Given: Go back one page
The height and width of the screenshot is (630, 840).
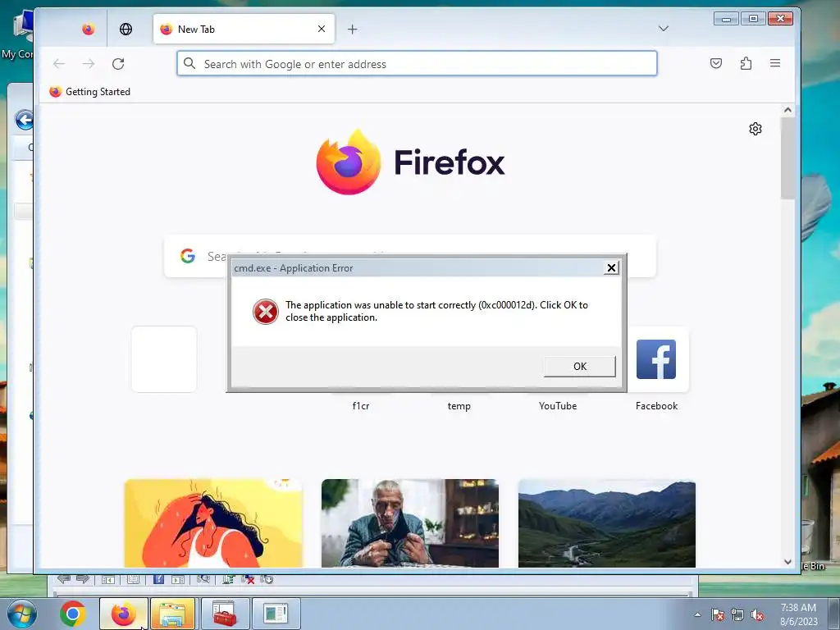Looking at the screenshot, I should [x=59, y=64].
